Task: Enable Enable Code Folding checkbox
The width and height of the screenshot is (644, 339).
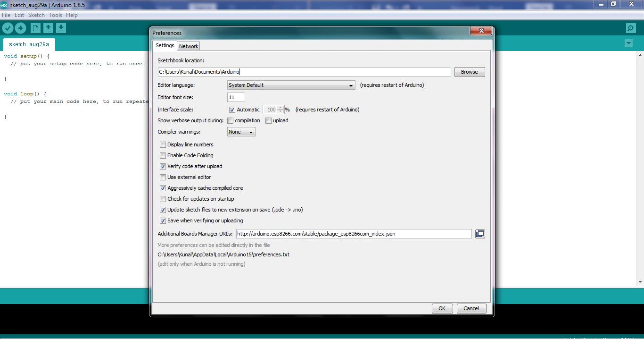Action: pyautogui.click(x=163, y=156)
